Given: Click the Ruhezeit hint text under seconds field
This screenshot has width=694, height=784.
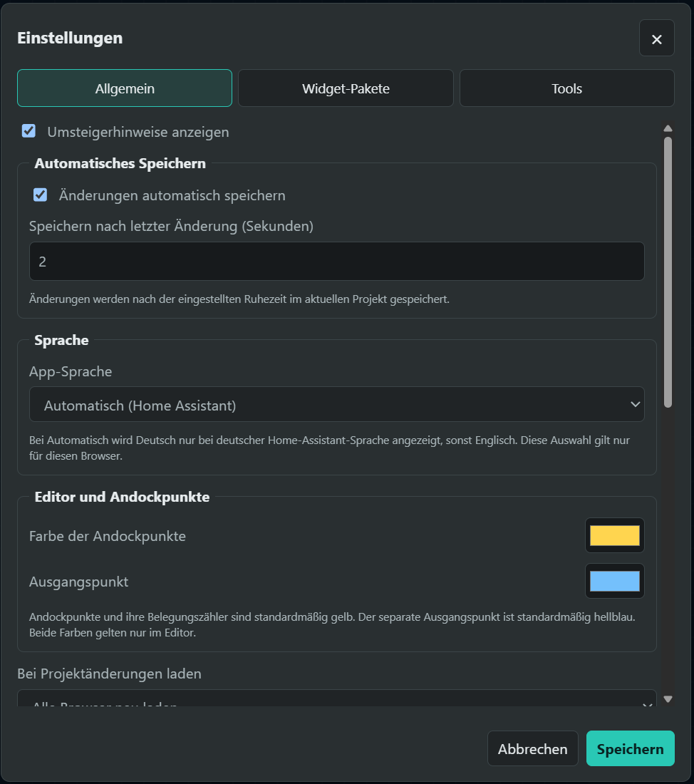Looking at the screenshot, I should pyautogui.click(x=239, y=299).
